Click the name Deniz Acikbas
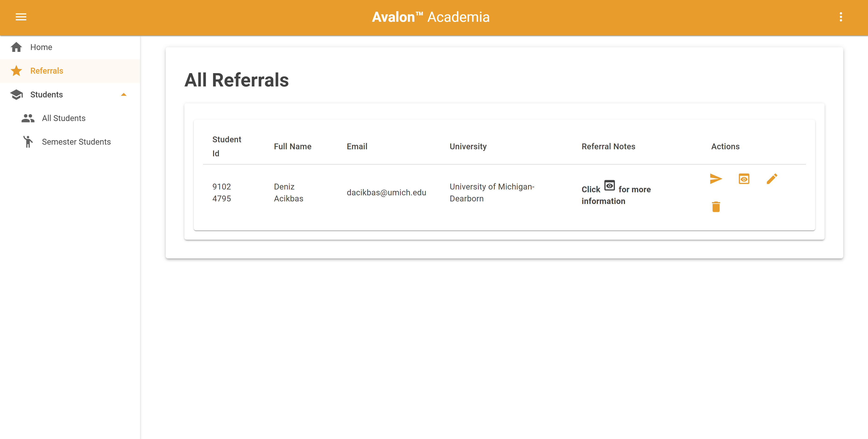The height and width of the screenshot is (439, 868). [x=288, y=193]
